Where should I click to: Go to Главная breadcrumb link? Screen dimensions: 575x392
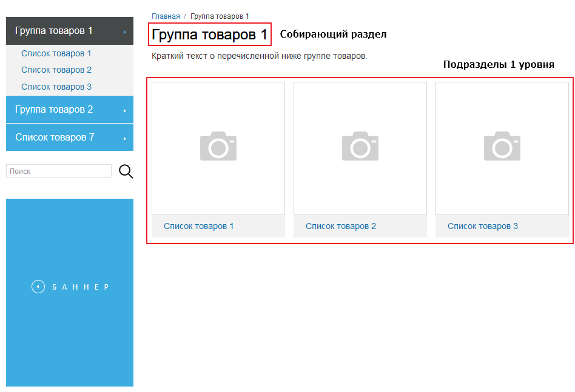[166, 16]
